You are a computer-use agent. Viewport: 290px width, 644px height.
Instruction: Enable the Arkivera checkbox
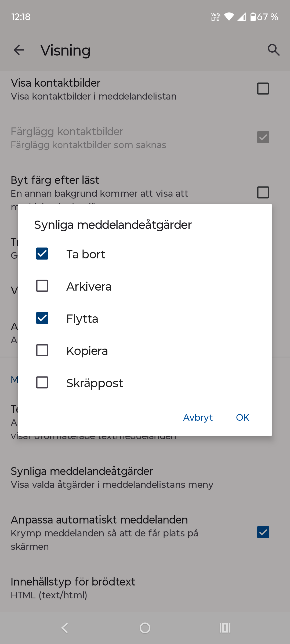pyautogui.click(x=42, y=286)
